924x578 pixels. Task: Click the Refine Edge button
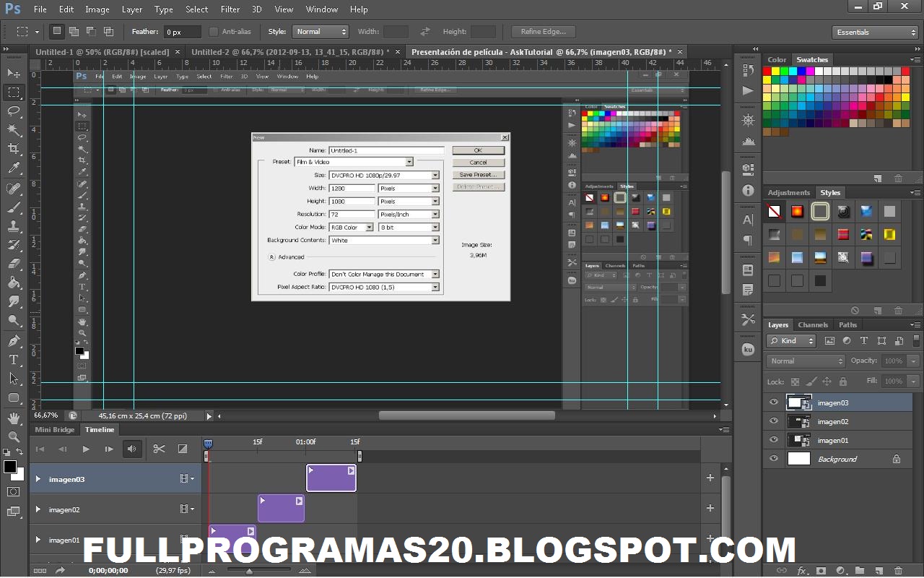coord(543,32)
